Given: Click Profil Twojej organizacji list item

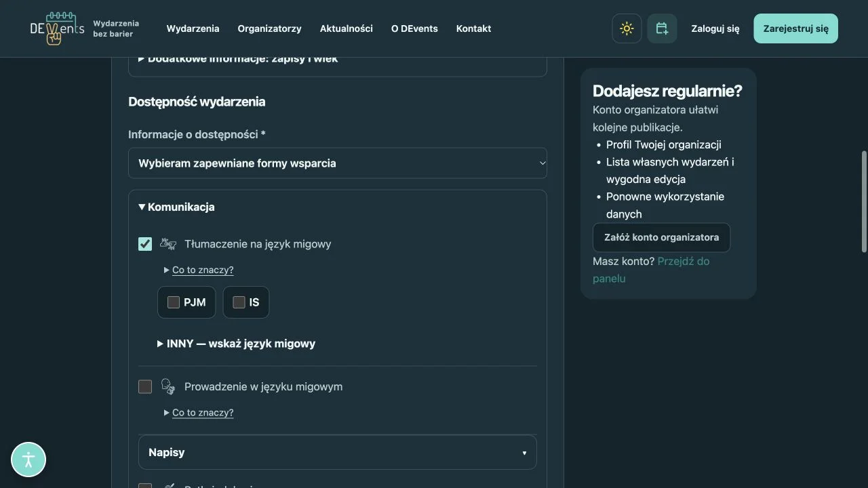Looking at the screenshot, I should coord(664,144).
